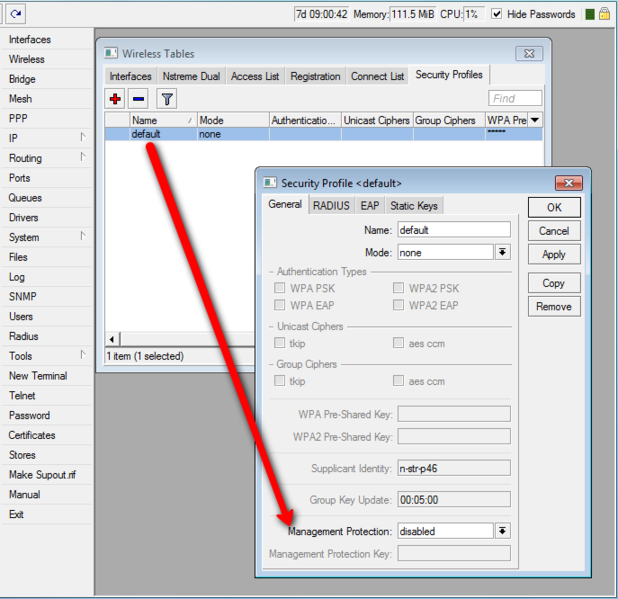Click the Security Profile dialog title icon
This screenshot has width=618, height=599.
click(270, 183)
